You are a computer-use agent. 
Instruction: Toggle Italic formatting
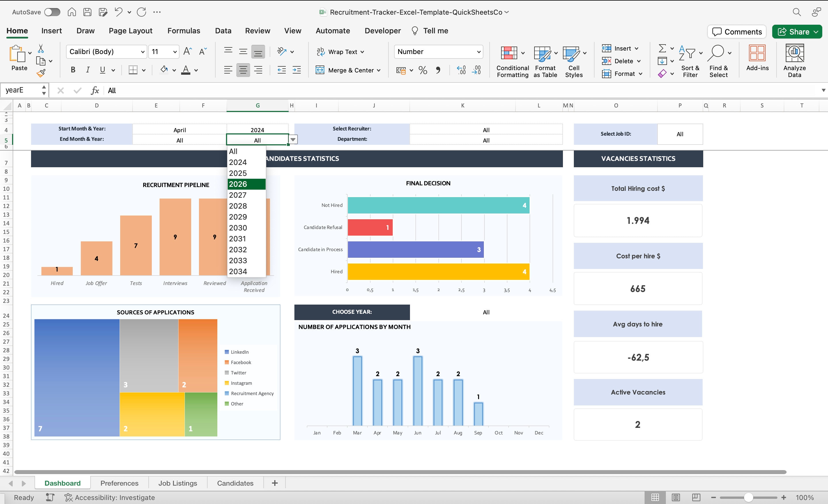(x=87, y=70)
